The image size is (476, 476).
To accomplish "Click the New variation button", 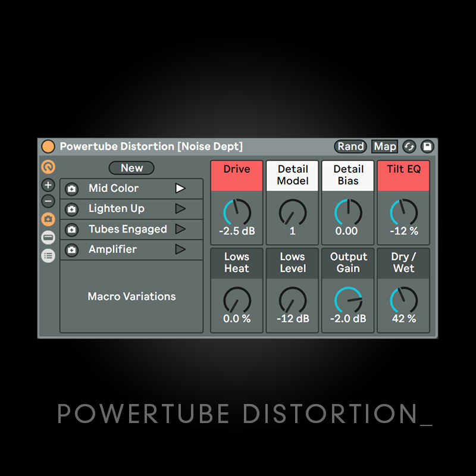I will pyautogui.click(x=131, y=168).
